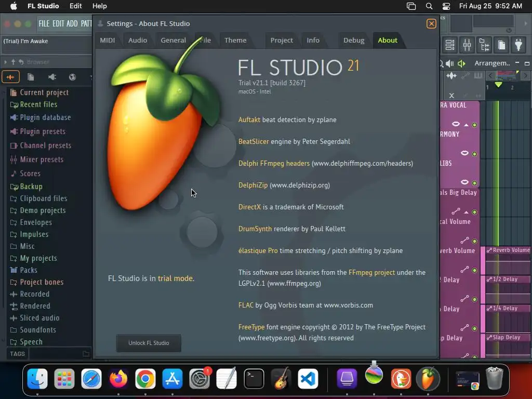Open the browser tree view toolbar button
This screenshot has width=532, height=399.
click(484, 45)
